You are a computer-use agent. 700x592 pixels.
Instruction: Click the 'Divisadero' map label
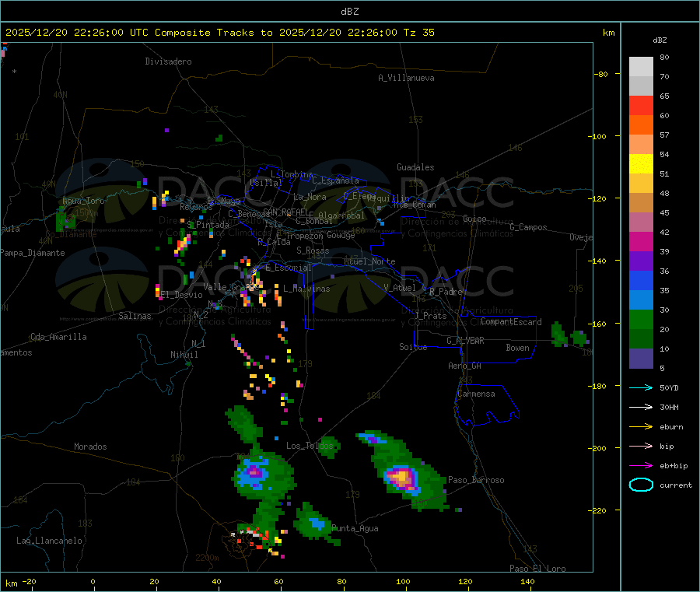[168, 61]
